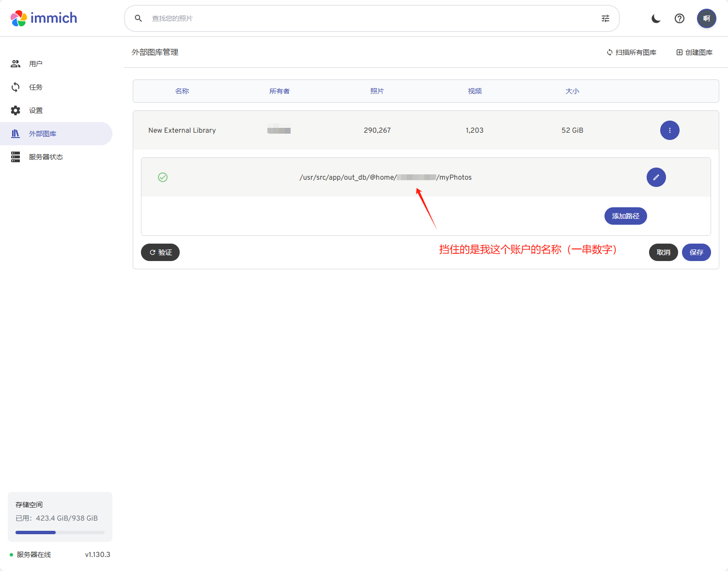
Task: Select the 外部图库 sidebar item
Action: coord(43,134)
